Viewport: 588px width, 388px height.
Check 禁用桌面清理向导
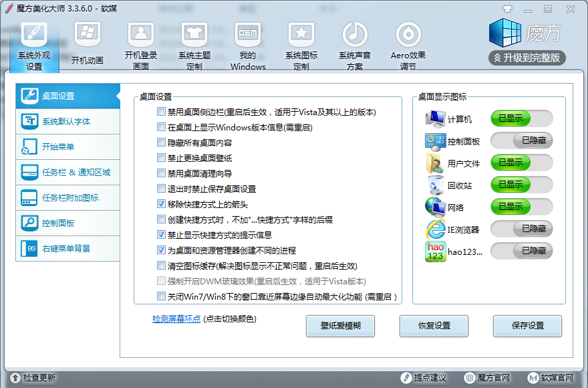(161, 173)
